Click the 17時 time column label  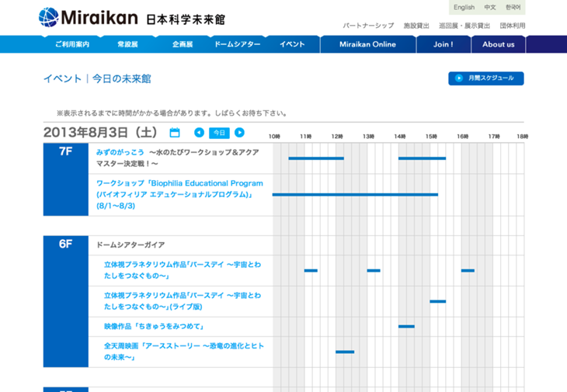(494, 136)
